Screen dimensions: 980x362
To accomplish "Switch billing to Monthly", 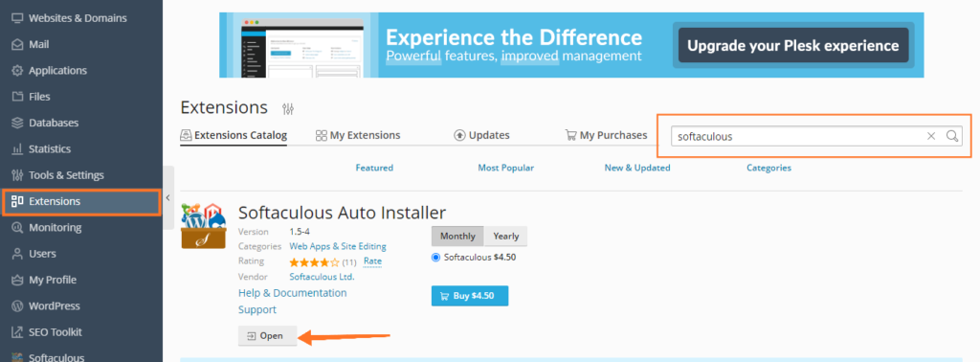I will 457,237.
